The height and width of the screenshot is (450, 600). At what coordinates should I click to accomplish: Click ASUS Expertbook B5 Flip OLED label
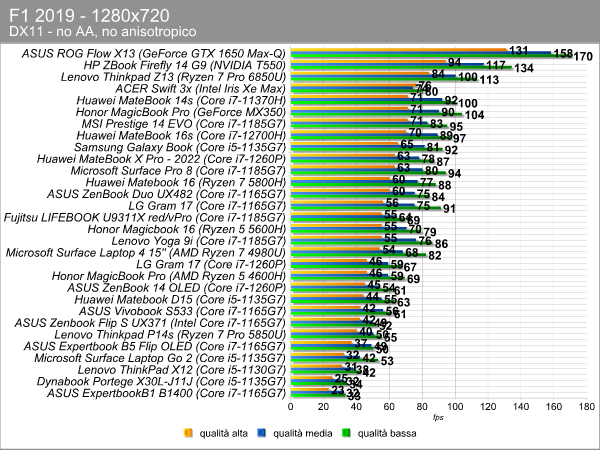point(155,347)
